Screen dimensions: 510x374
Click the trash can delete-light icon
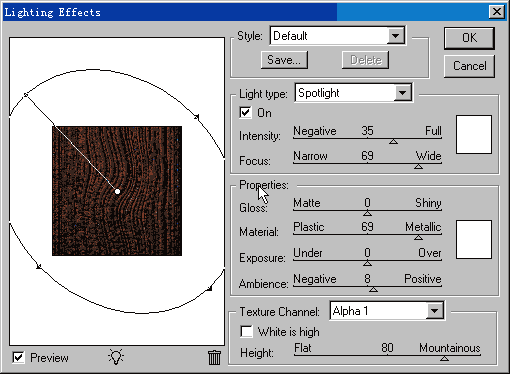pos(214,357)
